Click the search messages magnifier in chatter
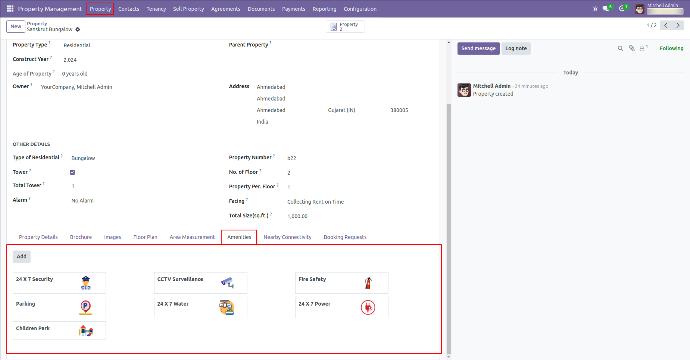This screenshot has height=360, width=690. point(620,48)
